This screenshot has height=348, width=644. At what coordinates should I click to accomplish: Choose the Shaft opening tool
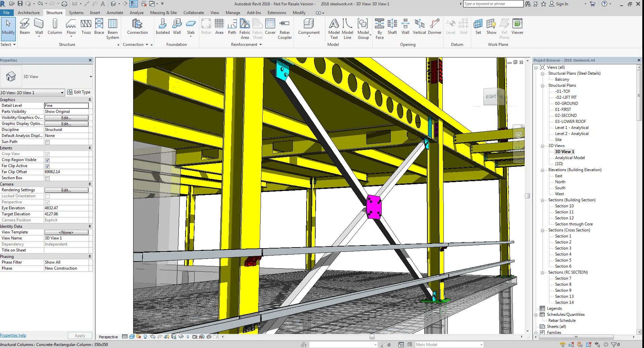click(392, 26)
